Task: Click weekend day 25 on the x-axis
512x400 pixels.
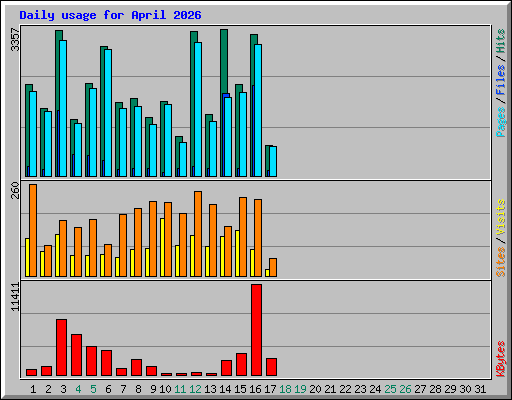Action: click(390, 389)
